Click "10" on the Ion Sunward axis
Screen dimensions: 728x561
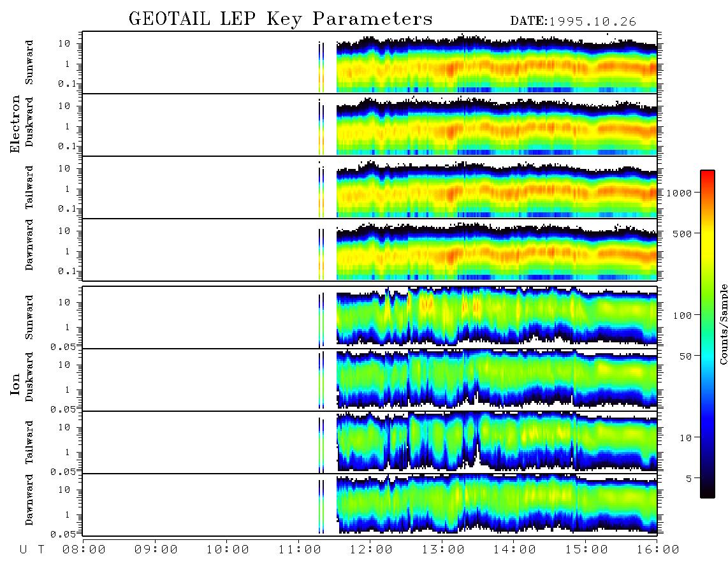(64, 302)
